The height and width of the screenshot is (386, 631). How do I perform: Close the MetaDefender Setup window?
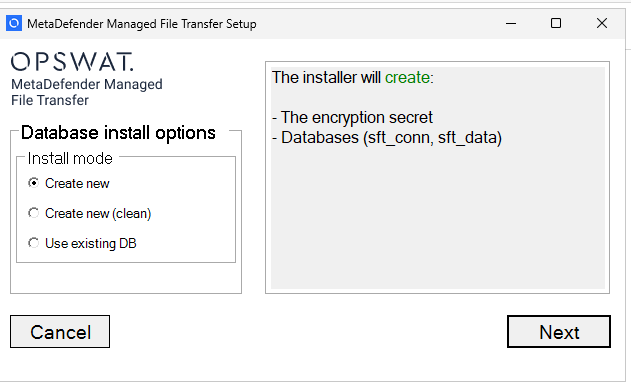coord(602,23)
